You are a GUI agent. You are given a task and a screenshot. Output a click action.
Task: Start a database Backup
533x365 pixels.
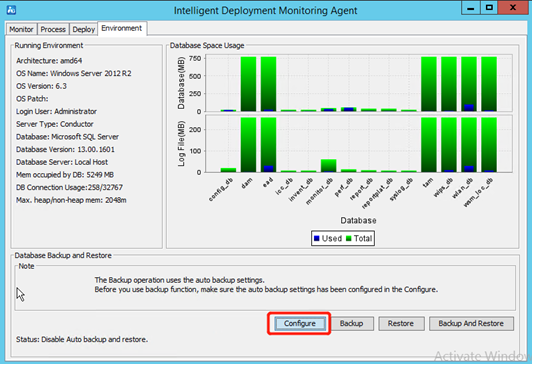pos(351,323)
